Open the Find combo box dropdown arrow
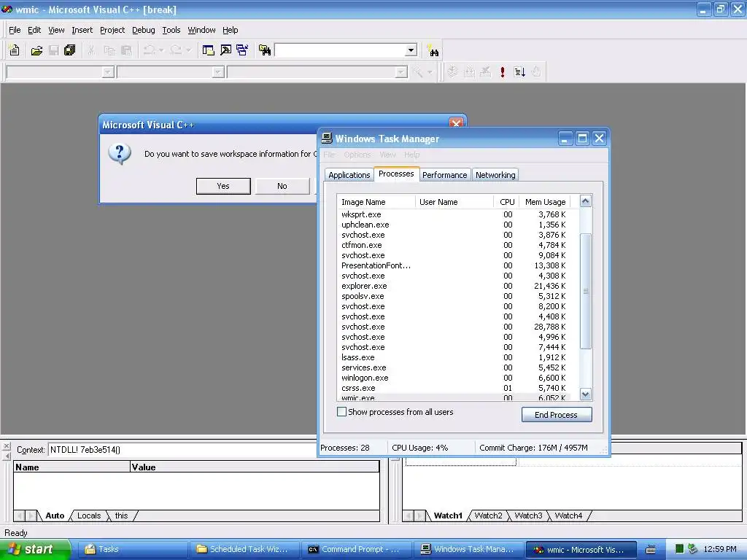747x560 pixels. pyautogui.click(x=411, y=50)
